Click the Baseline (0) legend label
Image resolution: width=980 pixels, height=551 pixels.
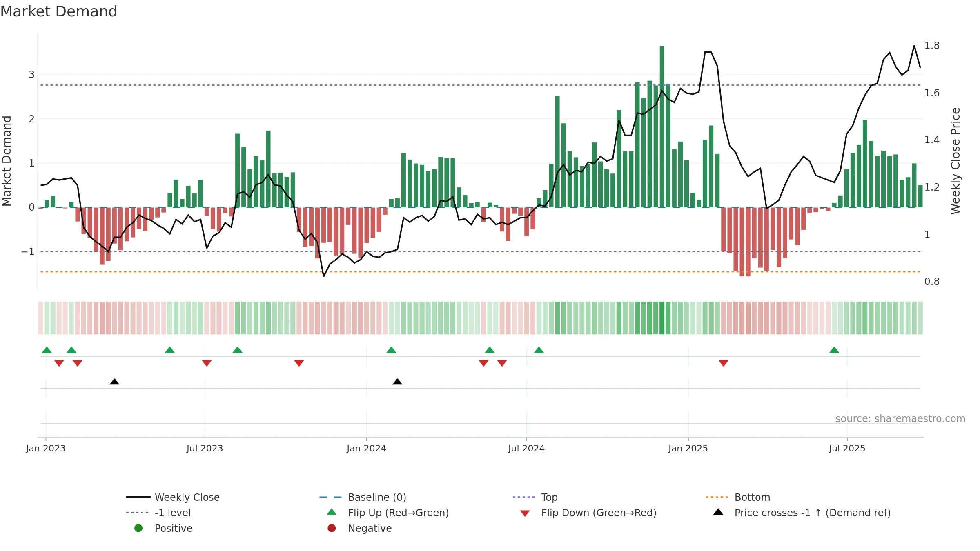pyautogui.click(x=377, y=497)
